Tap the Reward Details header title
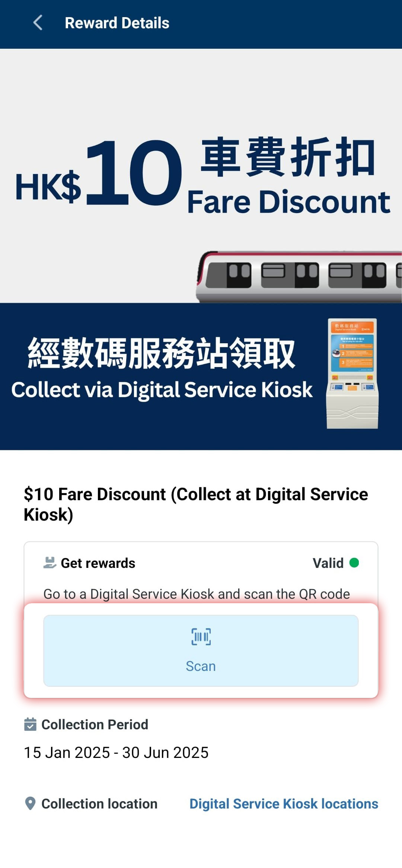The width and height of the screenshot is (402, 868). point(117,23)
